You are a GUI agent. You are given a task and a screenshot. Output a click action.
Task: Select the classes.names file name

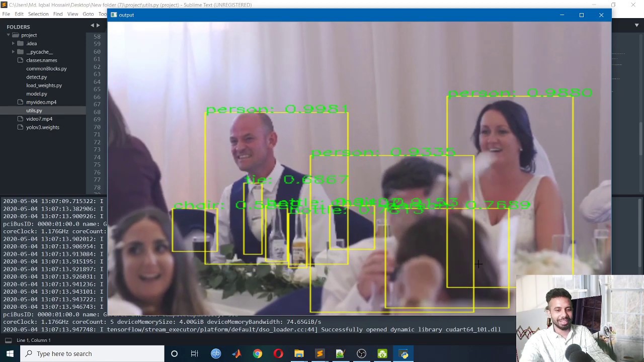pos(41,60)
